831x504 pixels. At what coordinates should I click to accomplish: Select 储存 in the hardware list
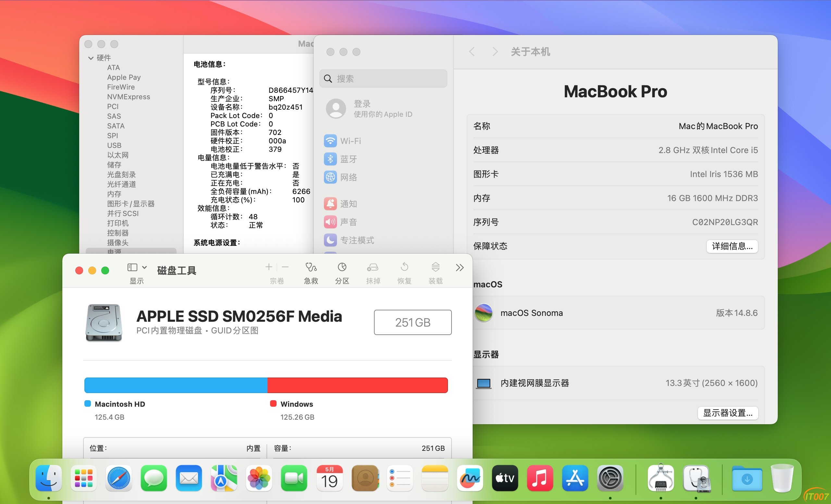tap(114, 165)
